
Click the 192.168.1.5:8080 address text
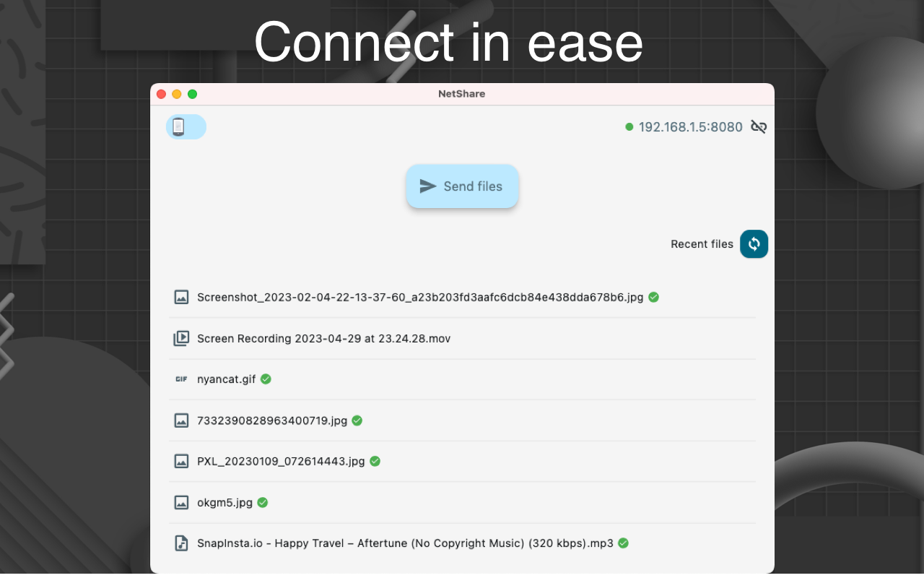691,127
